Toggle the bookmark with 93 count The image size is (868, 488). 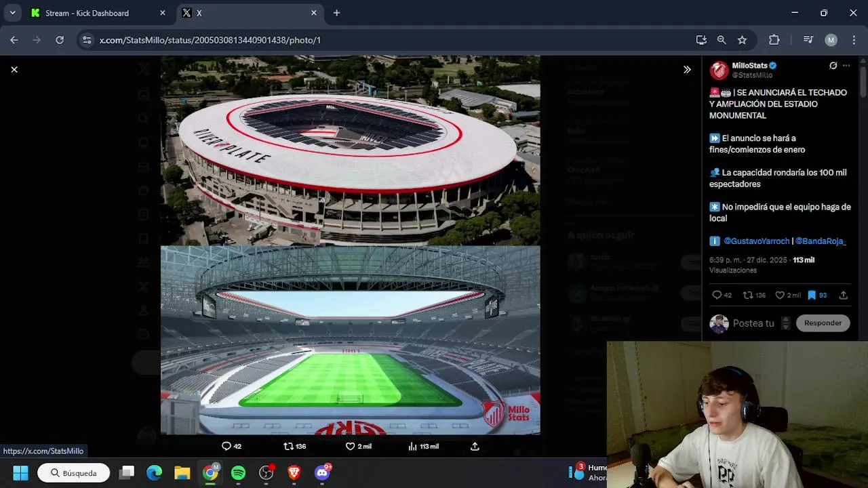(816, 295)
